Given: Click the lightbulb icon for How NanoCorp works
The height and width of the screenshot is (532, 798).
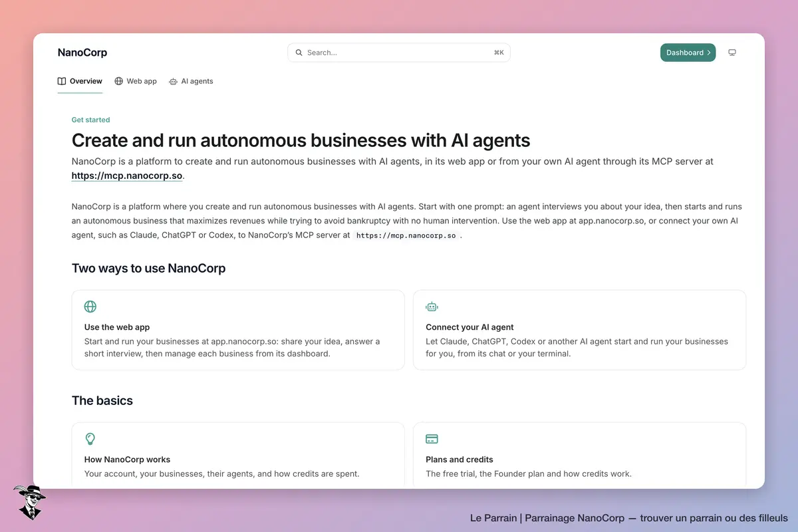Looking at the screenshot, I should click(90, 439).
